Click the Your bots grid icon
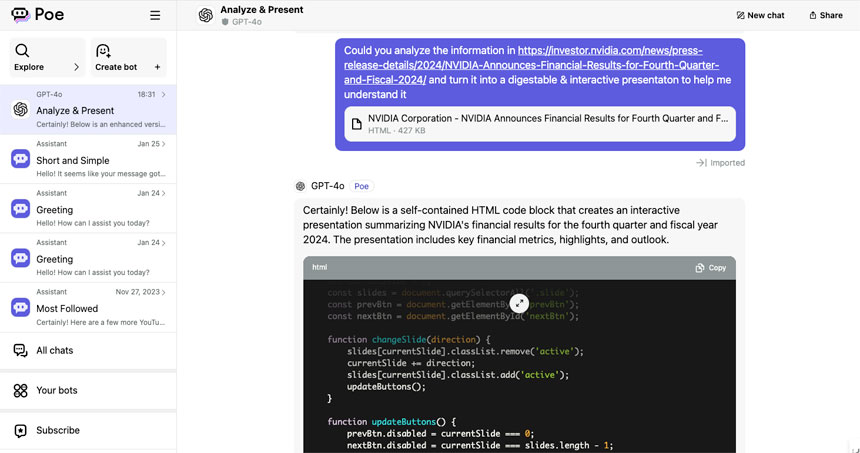 coord(20,390)
